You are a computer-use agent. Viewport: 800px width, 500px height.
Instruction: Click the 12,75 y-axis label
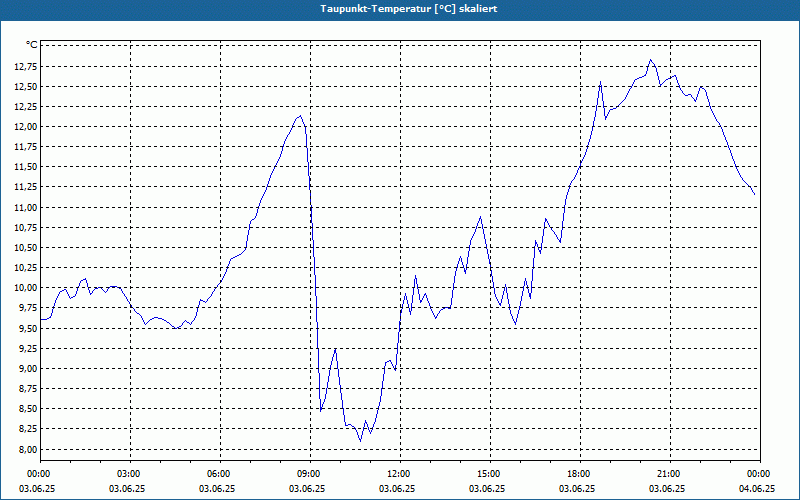coord(27,66)
